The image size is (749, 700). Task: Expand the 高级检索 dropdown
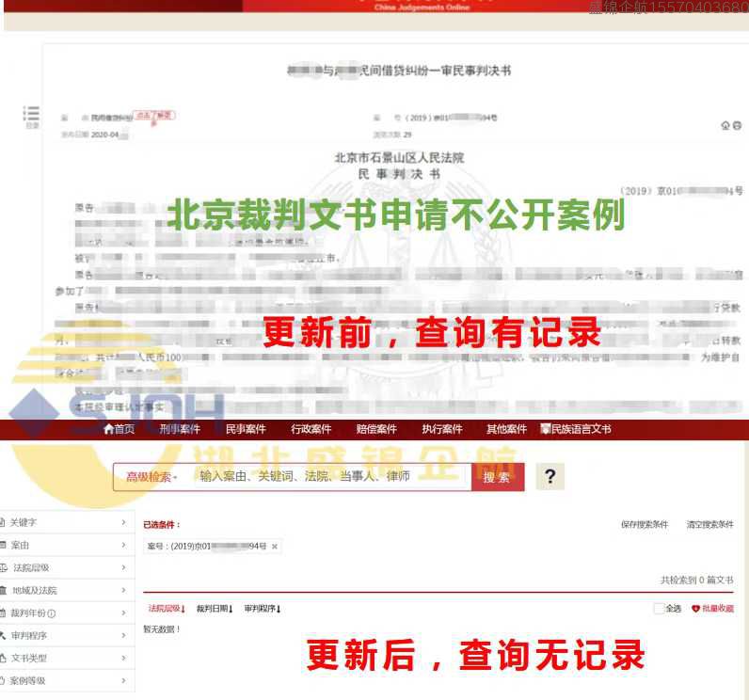pyautogui.click(x=151, y=476)
